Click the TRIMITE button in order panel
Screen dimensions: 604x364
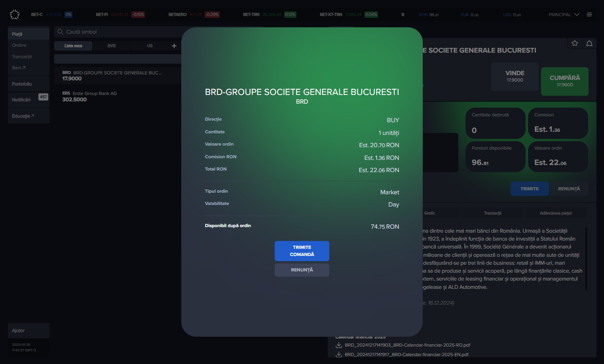[x=530, y=189]
